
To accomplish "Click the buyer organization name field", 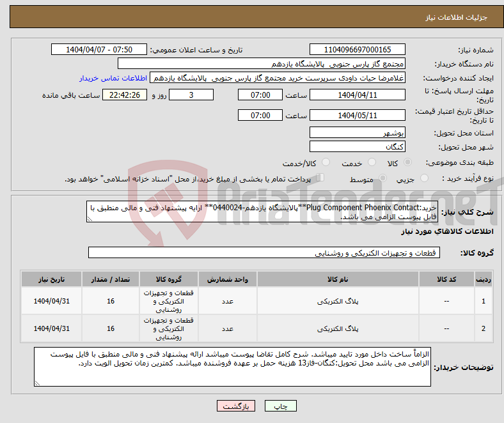I will (262, 64).
